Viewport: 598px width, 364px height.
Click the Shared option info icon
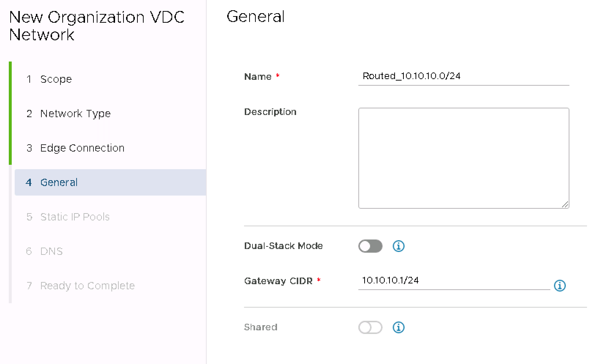pos(398,327)
